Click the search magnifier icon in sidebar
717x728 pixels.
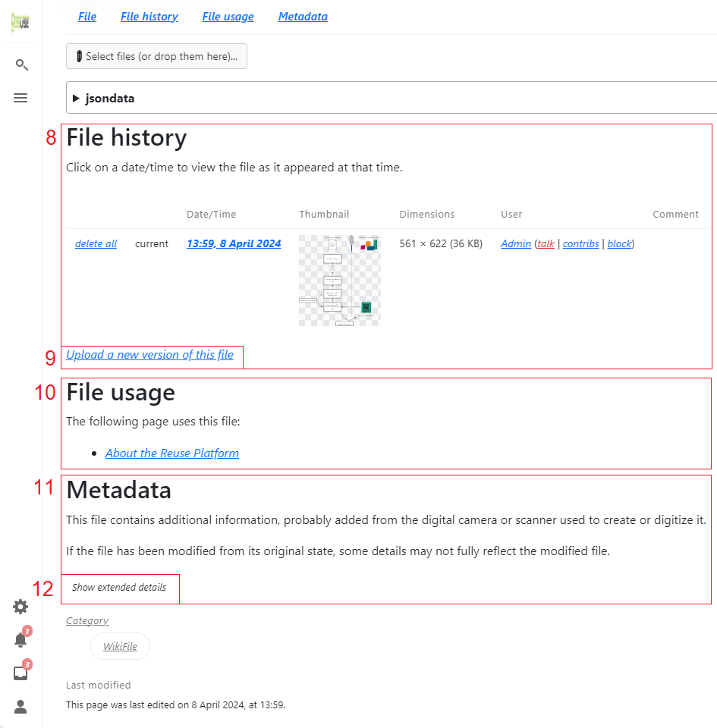21,64
